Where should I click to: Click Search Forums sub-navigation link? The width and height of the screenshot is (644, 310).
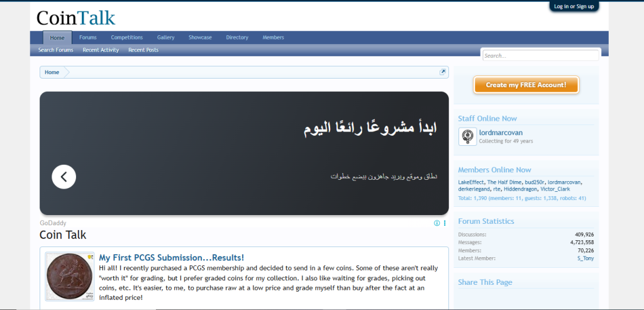56,50
